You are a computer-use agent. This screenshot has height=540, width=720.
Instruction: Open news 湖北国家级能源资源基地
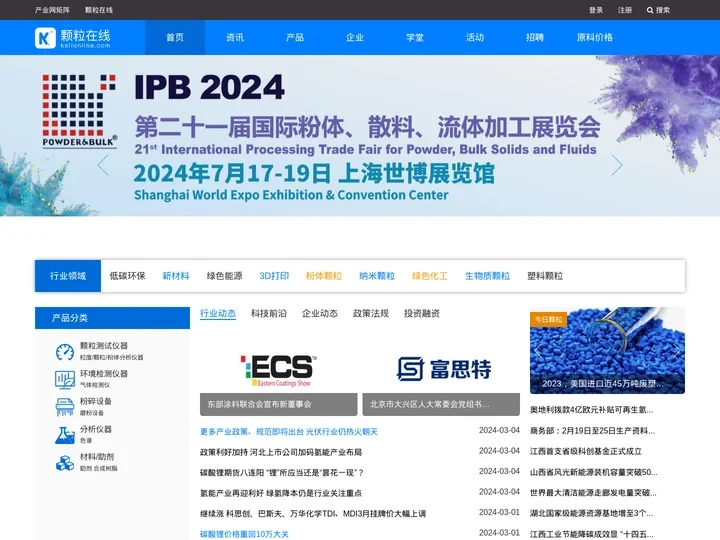pyautogui.click(x=591, y=513)
